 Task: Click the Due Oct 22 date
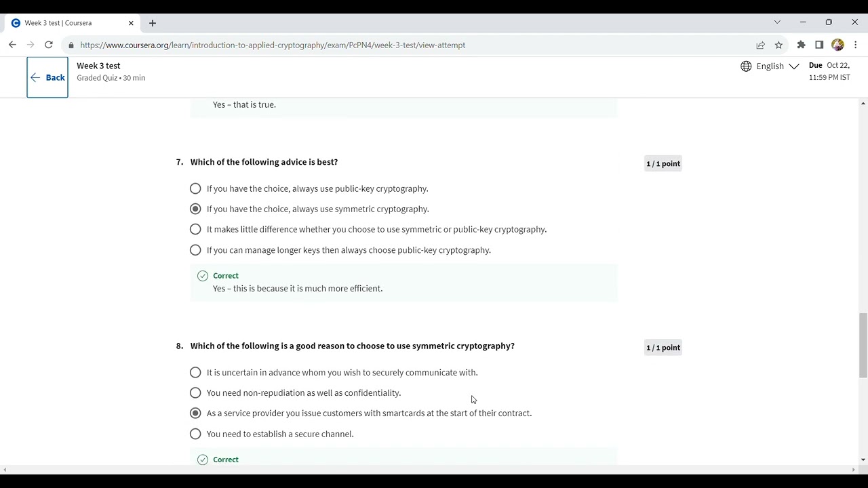(x=829, y=71)
